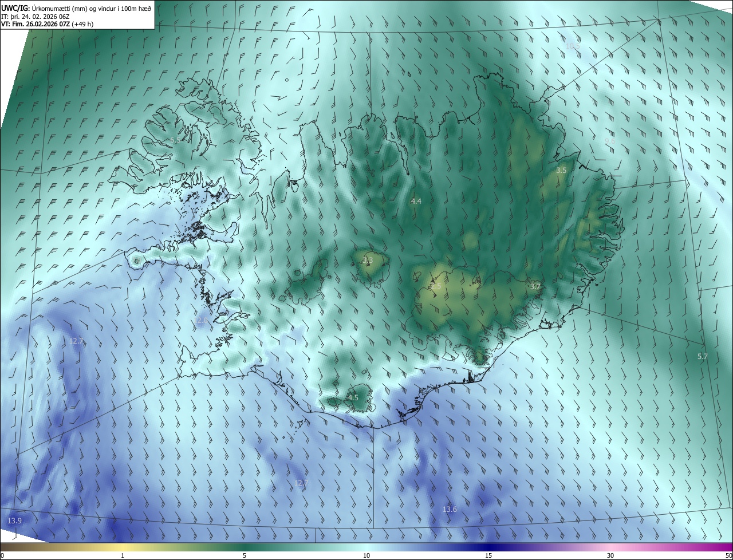Image resolution: width=733 pixels, height=560 pixels.
Task: Click the 13.9 value in the map corner
Action: [x=15, y=520]
